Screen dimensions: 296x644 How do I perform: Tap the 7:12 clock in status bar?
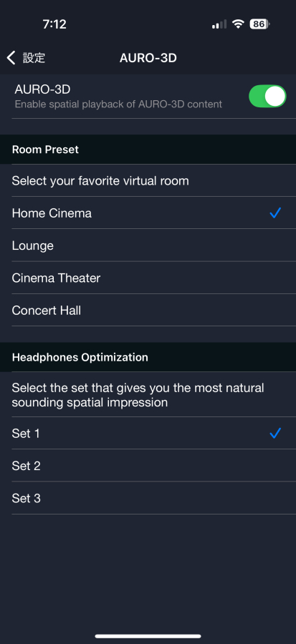tap(54, 24)
